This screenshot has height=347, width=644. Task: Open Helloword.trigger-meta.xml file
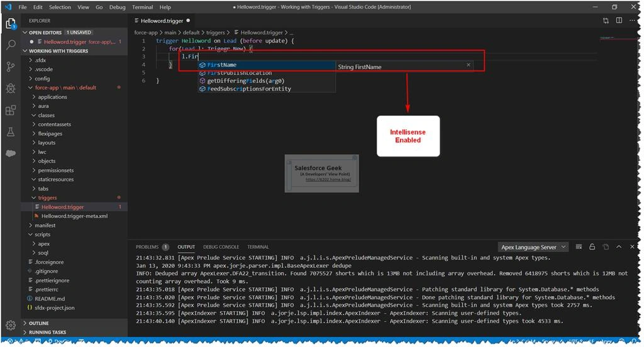click(74, 216)
